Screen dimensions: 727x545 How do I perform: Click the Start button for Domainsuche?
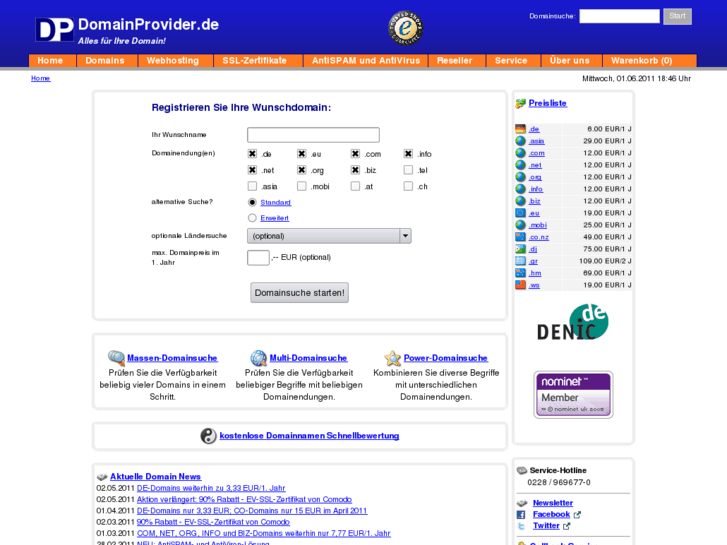677,16
